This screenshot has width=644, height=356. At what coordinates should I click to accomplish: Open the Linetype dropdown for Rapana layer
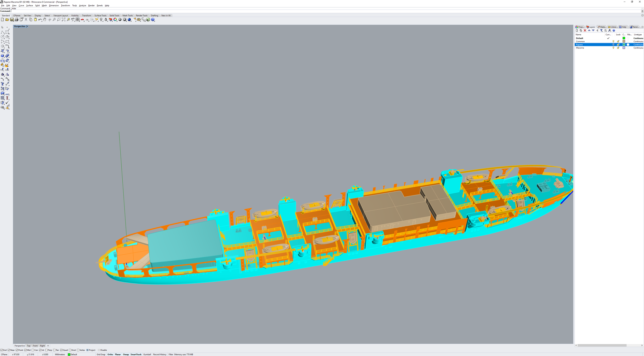point(638,45)
